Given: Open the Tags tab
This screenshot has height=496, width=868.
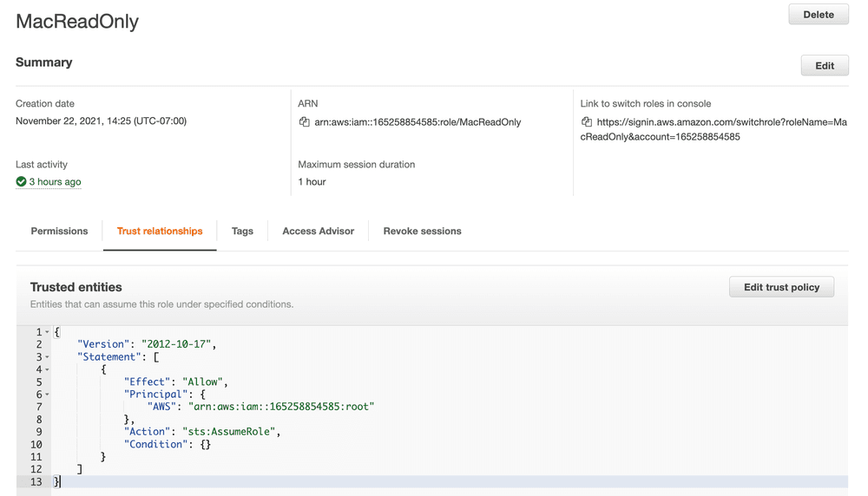Looking at the screenshot, I should pyautogui.click(x=242, y=232).
